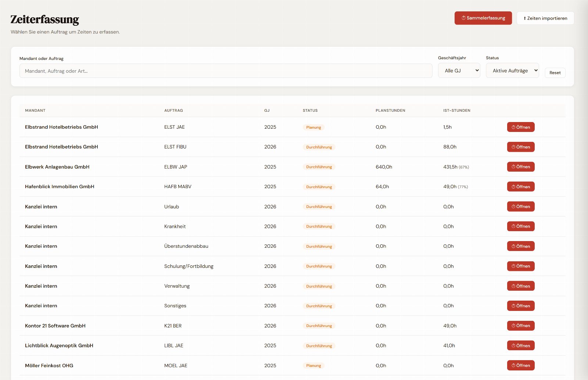Screen dimensions: 588x380
Task: Click the GJ column header
Action: [267, 110]
